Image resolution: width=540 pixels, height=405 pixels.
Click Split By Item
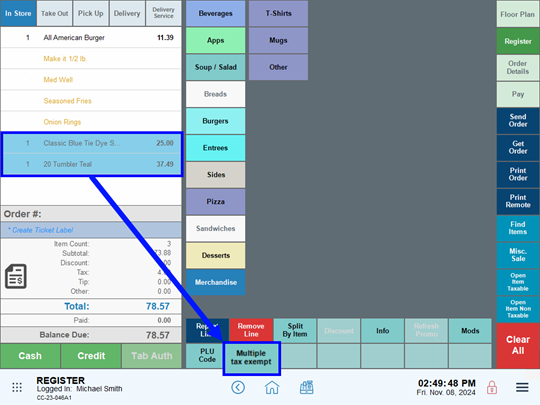pos(295,330)
